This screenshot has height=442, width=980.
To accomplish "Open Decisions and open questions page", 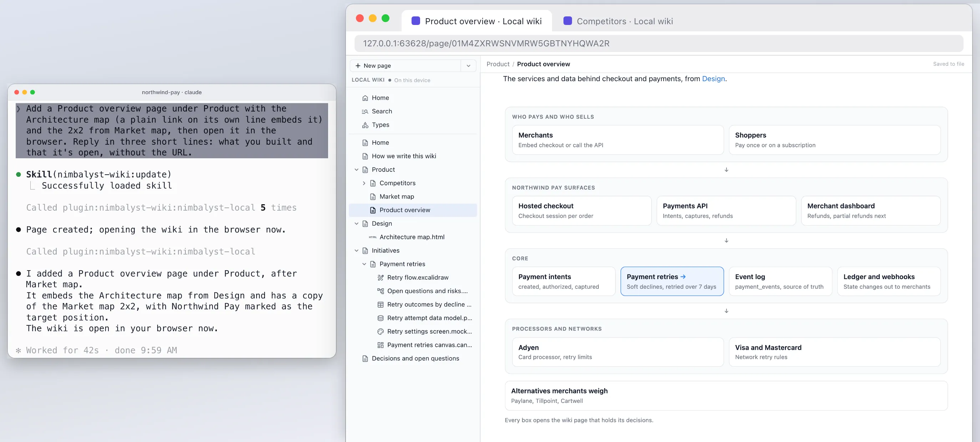I will [412, 358].
